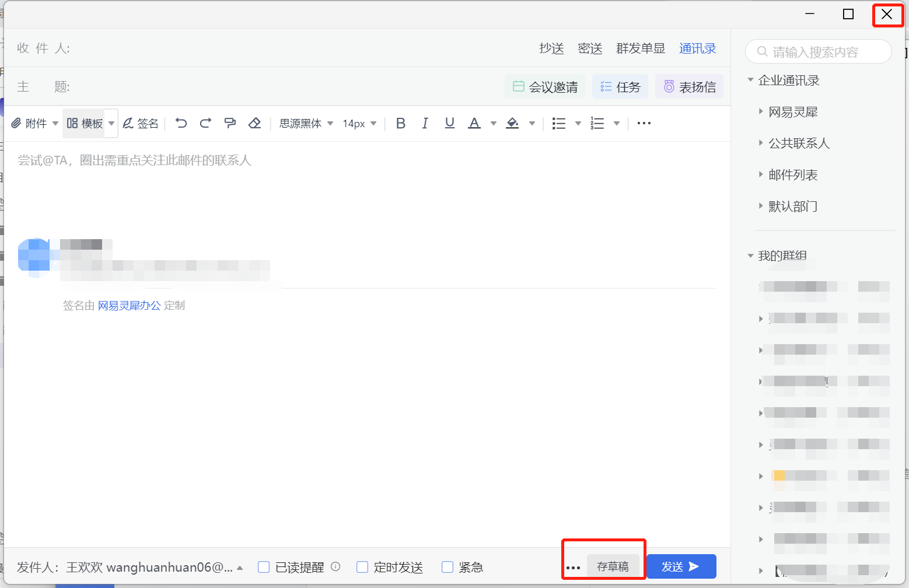
Task: Send the email with 发送 button
Action: click(681, 566)
